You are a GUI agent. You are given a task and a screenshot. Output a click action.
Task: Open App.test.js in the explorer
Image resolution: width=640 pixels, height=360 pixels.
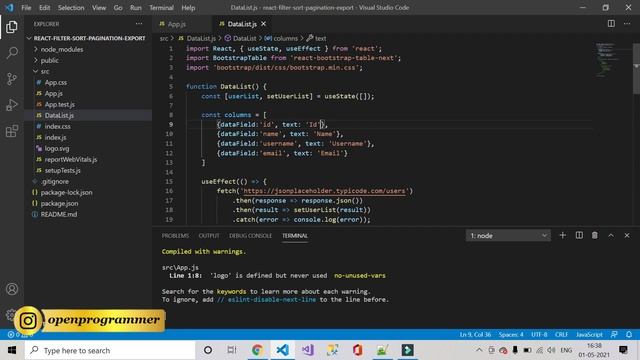pos(60,104)
